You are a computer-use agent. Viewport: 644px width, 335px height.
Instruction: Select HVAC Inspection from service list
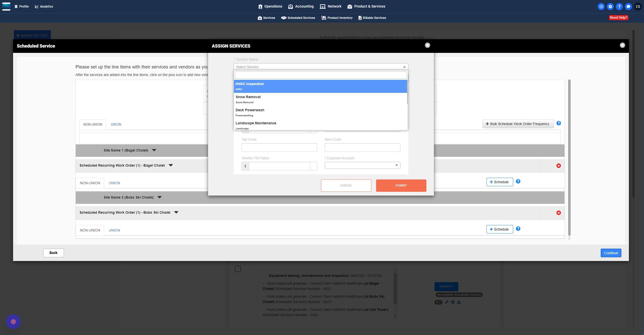[x=320, y=86]
